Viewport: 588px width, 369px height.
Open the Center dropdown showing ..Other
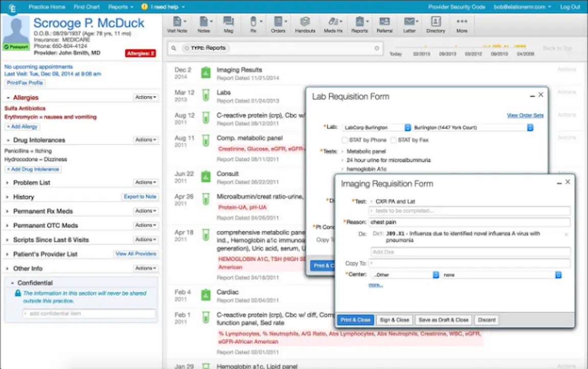click(436, 275)
